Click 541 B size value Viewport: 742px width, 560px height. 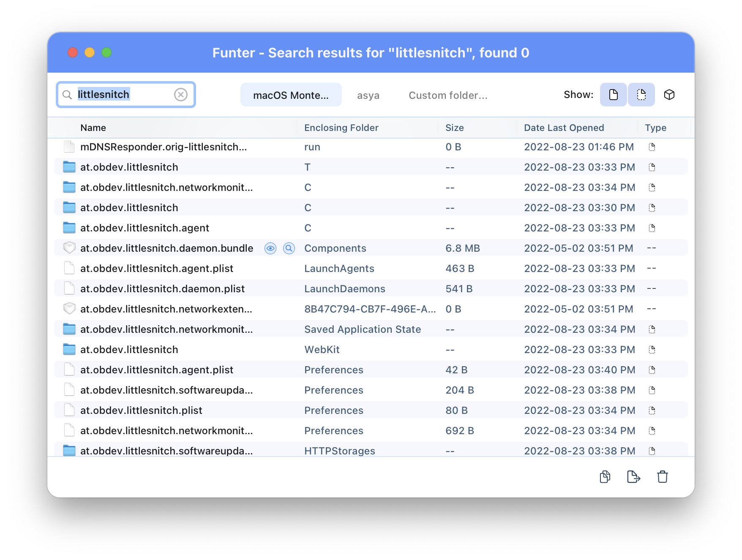click(459, 289)
